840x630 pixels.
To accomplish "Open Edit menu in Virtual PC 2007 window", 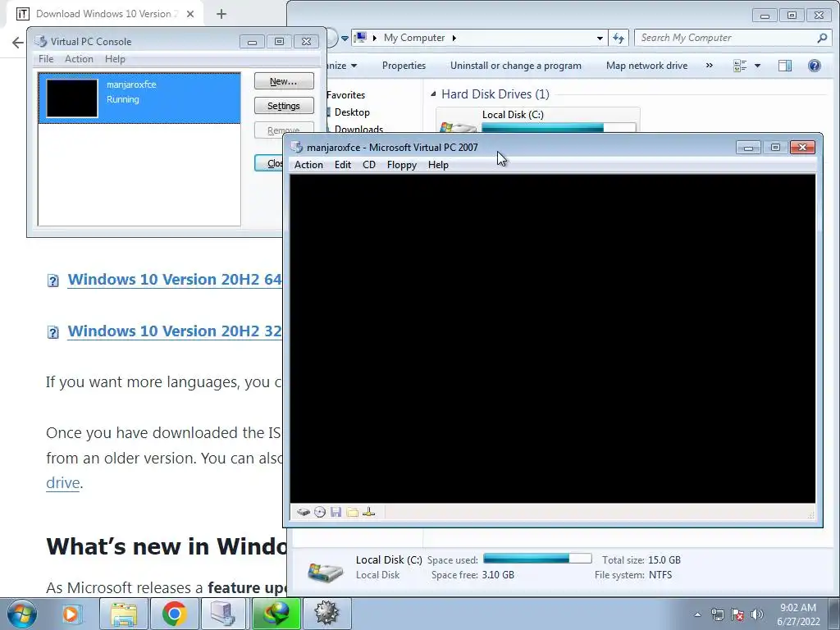I will pos(343,165).
